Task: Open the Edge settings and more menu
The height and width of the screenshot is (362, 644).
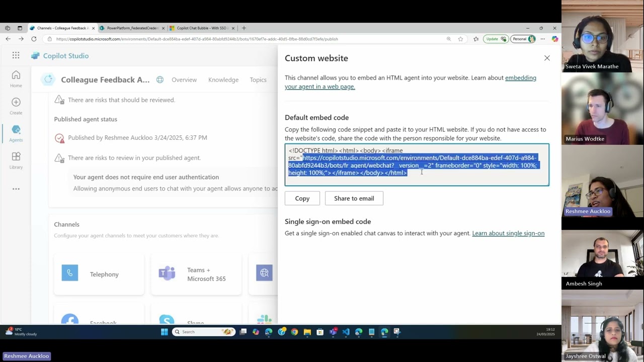Action: [542, 39]
